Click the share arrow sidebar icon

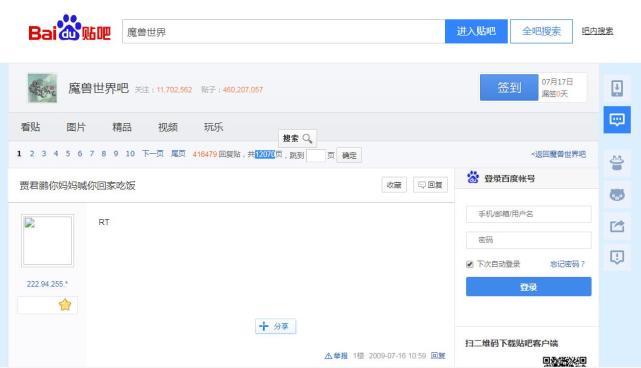tap(617, 226)
